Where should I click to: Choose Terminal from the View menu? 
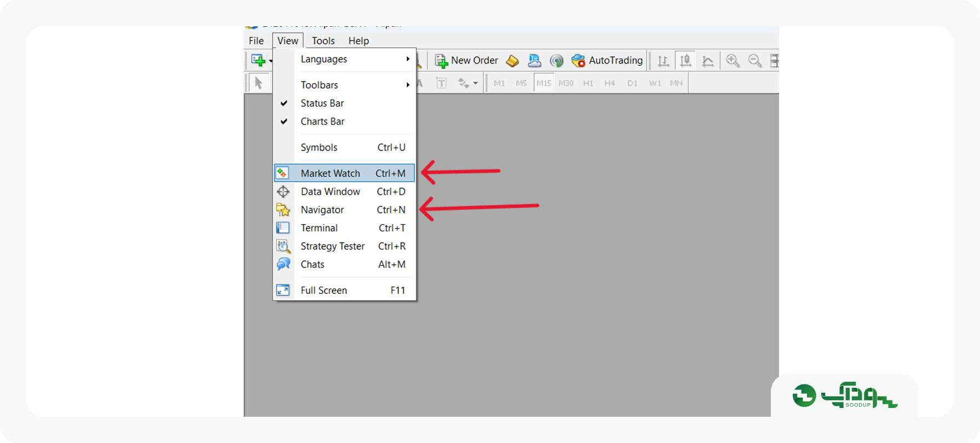(x=344, y=228)
